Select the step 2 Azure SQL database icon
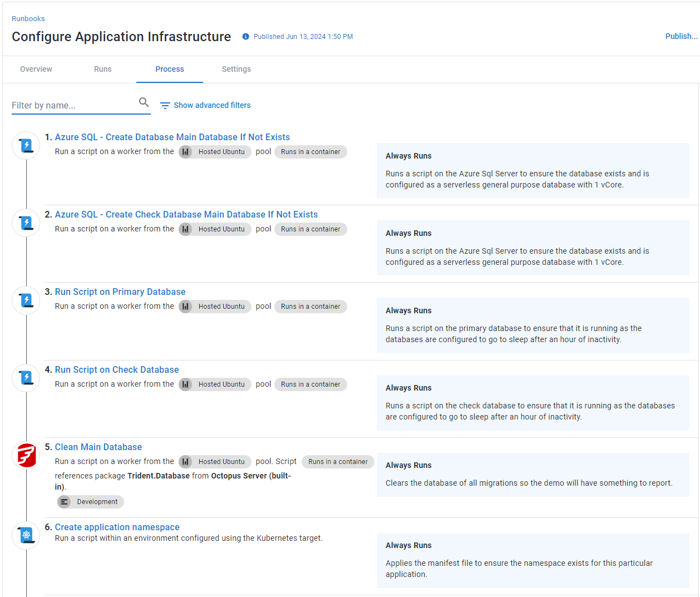The image size is (700, 597). (26, 223)
